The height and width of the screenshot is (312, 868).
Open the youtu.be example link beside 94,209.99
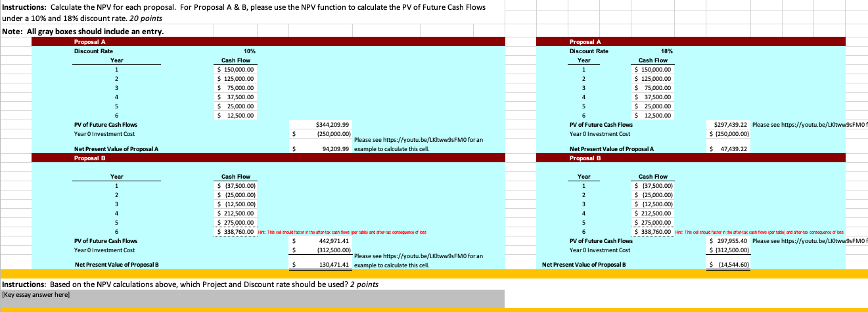419,145
